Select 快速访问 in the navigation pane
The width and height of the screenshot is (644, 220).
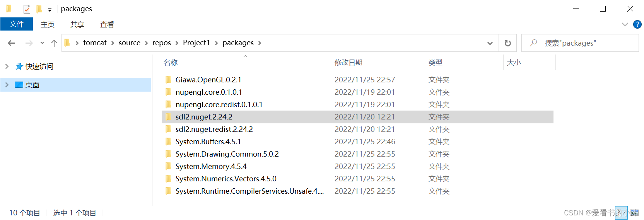(x=39, y=67)
